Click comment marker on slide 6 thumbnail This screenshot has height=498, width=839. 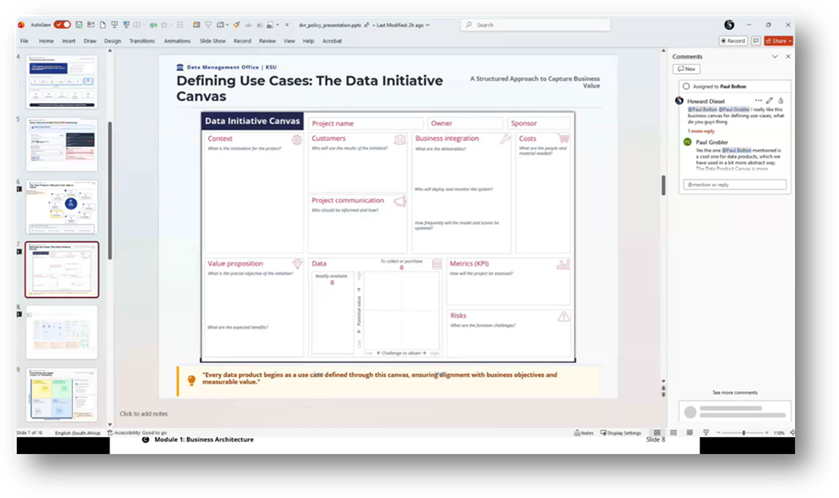coord(19,189)
